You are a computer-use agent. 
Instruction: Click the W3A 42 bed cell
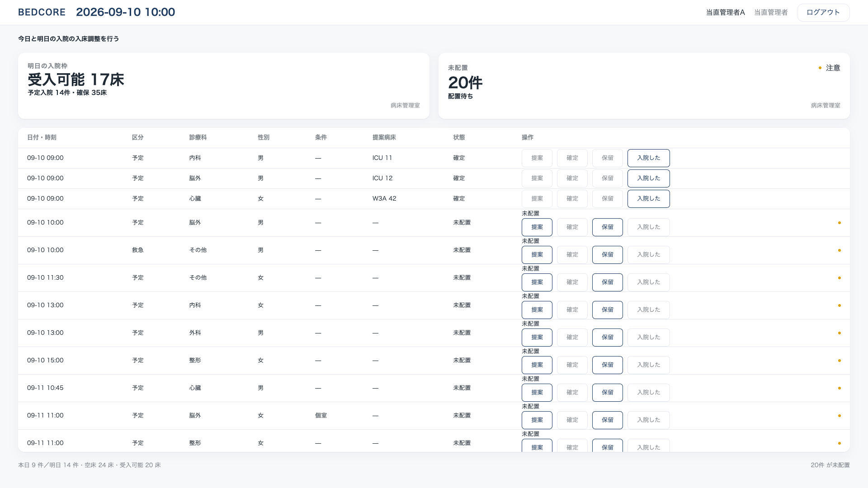coord(384,199)
